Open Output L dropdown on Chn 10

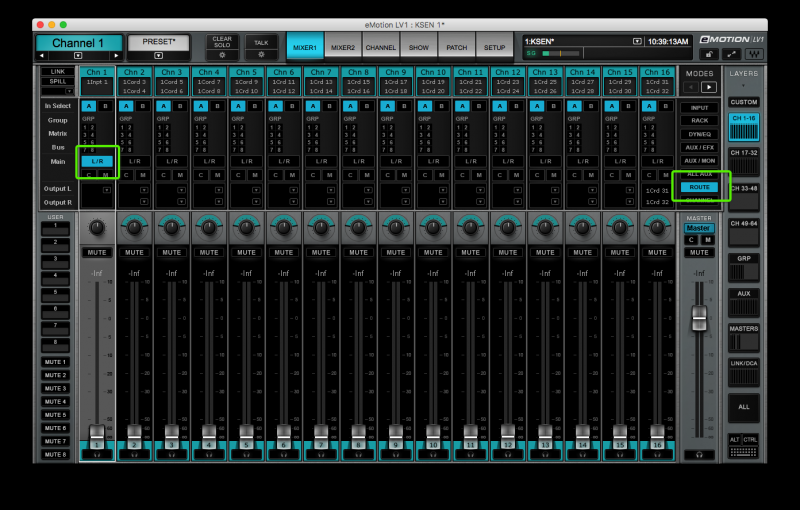(443, 190)
